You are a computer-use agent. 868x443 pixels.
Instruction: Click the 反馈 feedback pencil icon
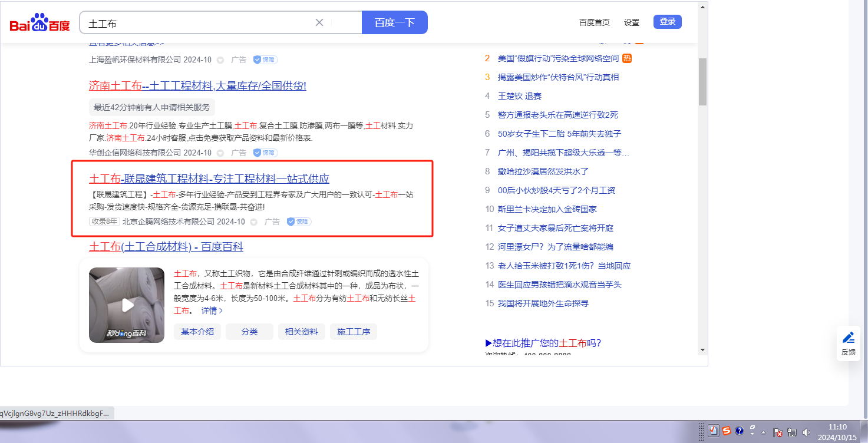pos(849,338)
